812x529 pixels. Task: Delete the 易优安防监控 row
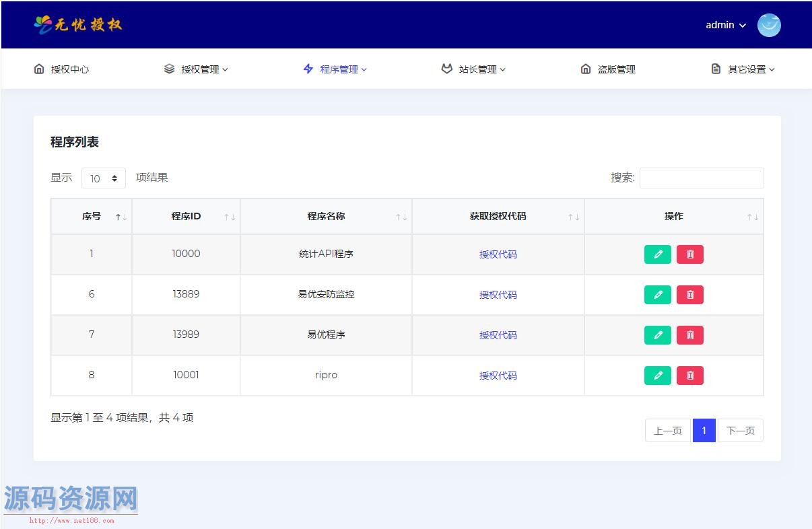(x=690, y=295)
